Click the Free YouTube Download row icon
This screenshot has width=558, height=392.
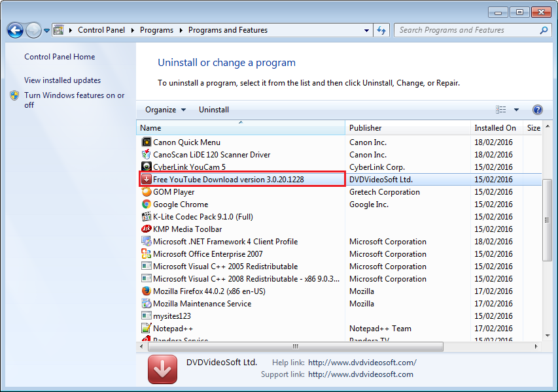point(147,180)
